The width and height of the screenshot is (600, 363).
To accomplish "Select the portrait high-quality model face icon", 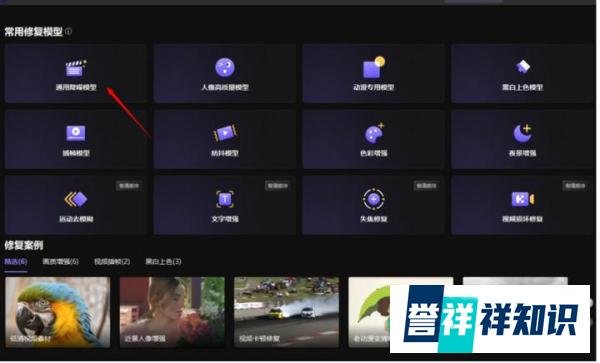I will 225,67.
